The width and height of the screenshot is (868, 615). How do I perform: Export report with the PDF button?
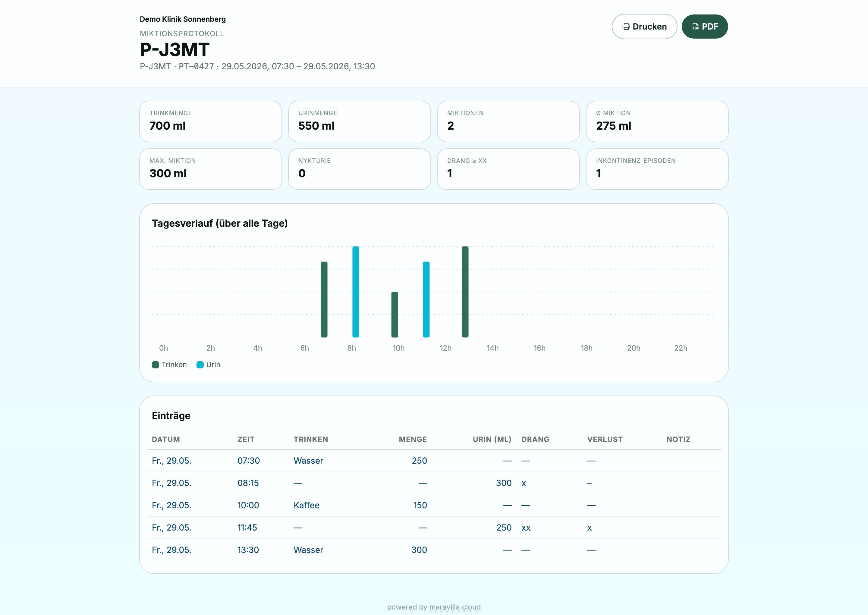point(704,27)
